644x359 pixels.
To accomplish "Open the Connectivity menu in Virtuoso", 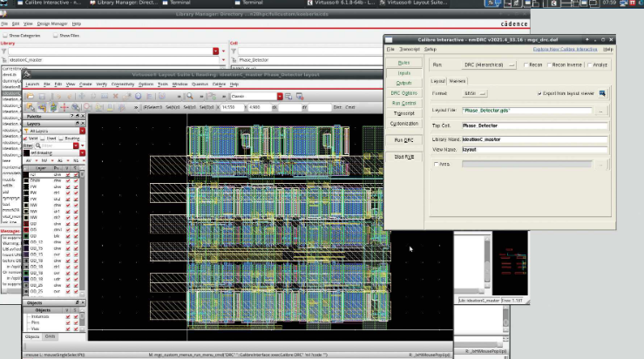I will (123, 85).
